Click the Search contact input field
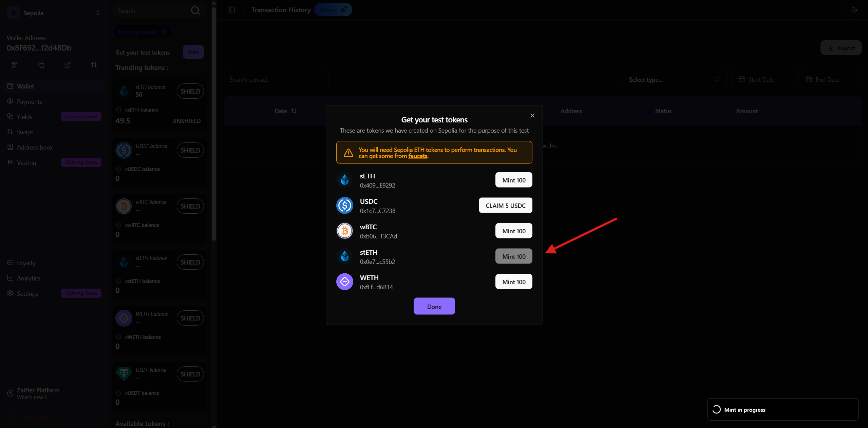 pyautogui.click(x=276, y=80)
